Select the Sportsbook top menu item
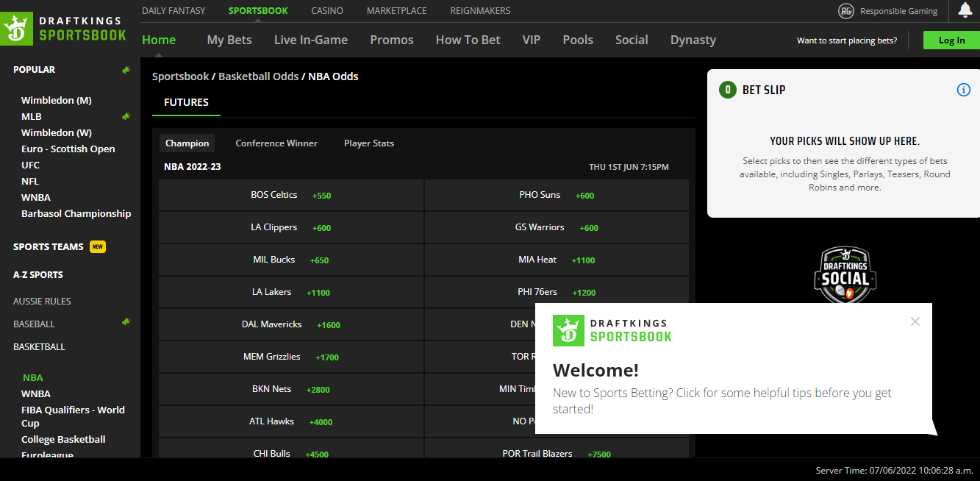This screenshot has height=481, width=980. [258, 11]
